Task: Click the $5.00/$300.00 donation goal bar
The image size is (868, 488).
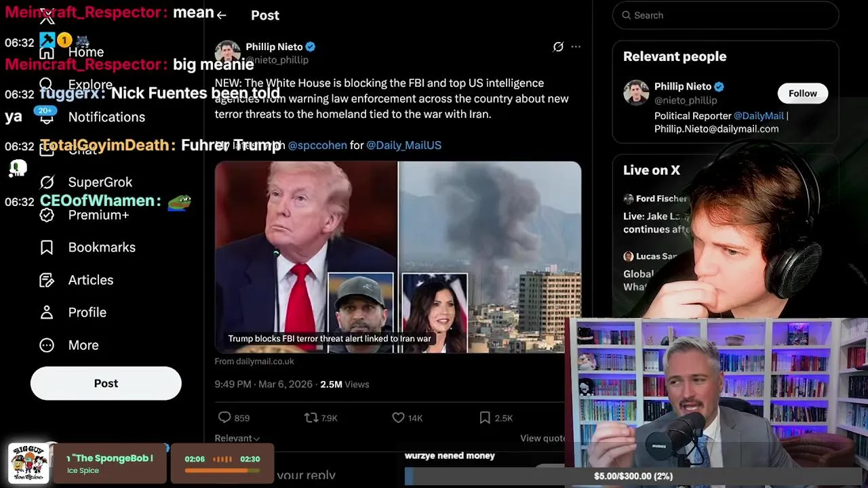Action: [633, 476]
